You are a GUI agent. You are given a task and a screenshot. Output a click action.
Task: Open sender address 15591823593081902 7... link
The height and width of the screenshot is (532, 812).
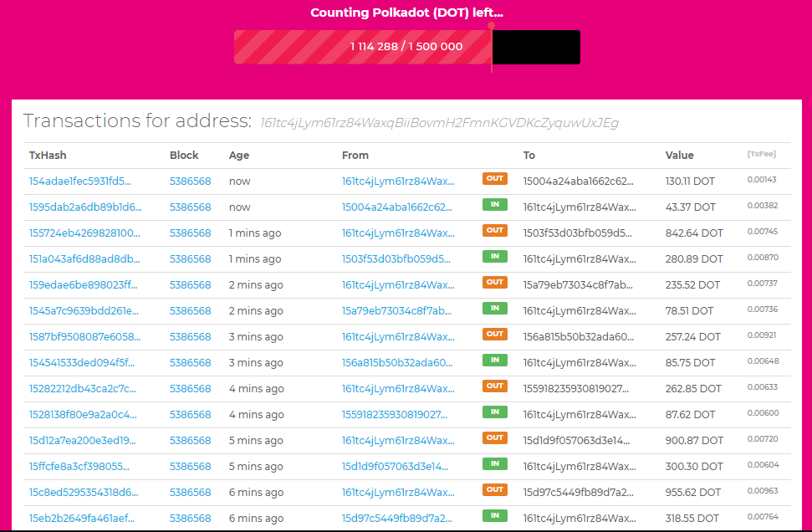pyautogui.click(x=395, y=414)
